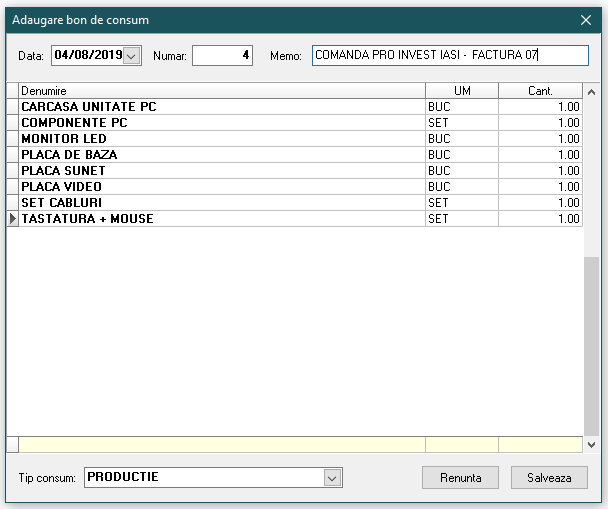This screenshot has height=509, width=608.
Task: Select the PLACA VIDEO row
Action: 222,187
